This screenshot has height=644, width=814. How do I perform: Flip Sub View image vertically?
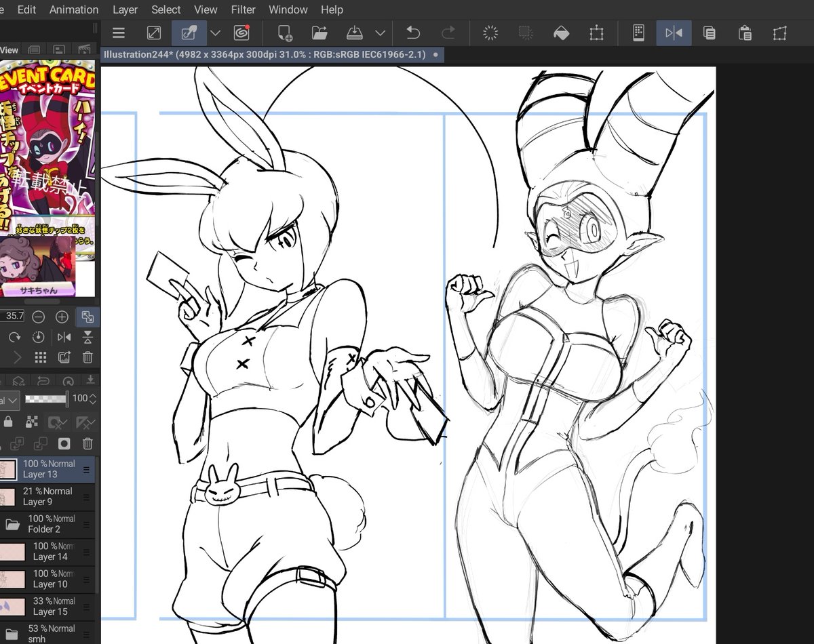click(x=88, y=337)
